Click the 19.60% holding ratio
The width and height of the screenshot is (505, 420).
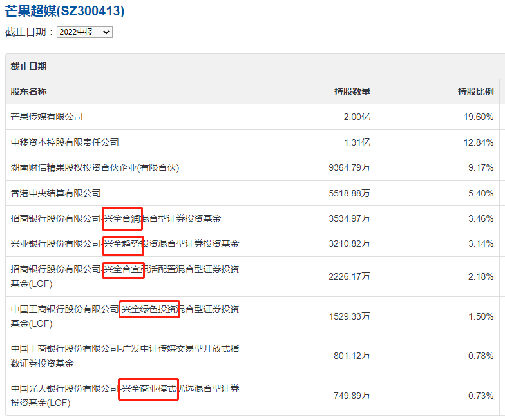(479, 117)
